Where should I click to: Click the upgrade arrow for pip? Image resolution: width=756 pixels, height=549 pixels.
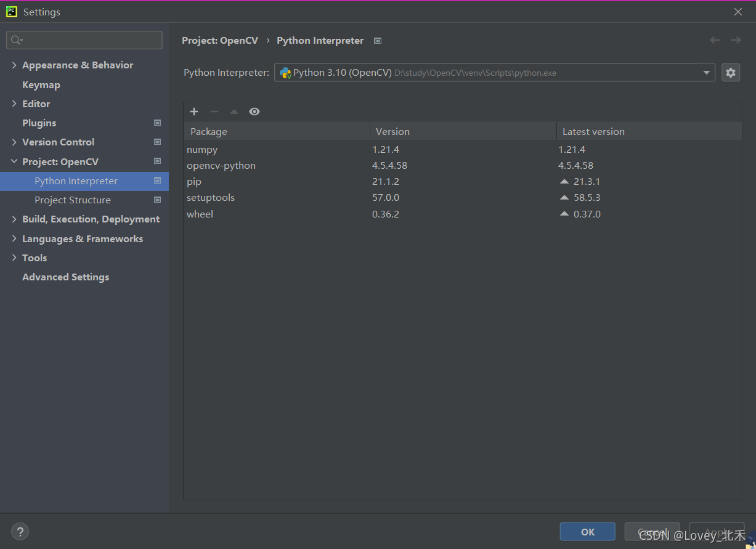[x=564, y=182]
